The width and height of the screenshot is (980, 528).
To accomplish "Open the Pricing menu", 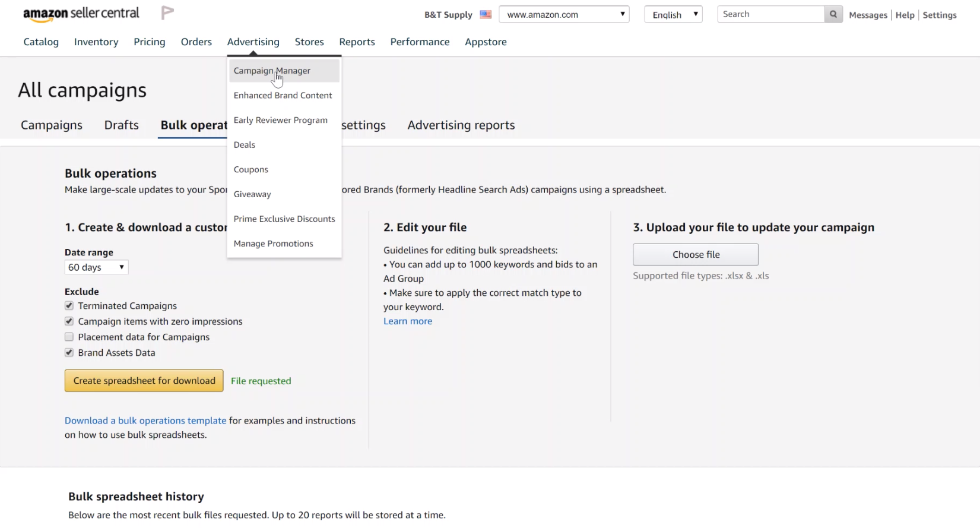I will (150, 42).
